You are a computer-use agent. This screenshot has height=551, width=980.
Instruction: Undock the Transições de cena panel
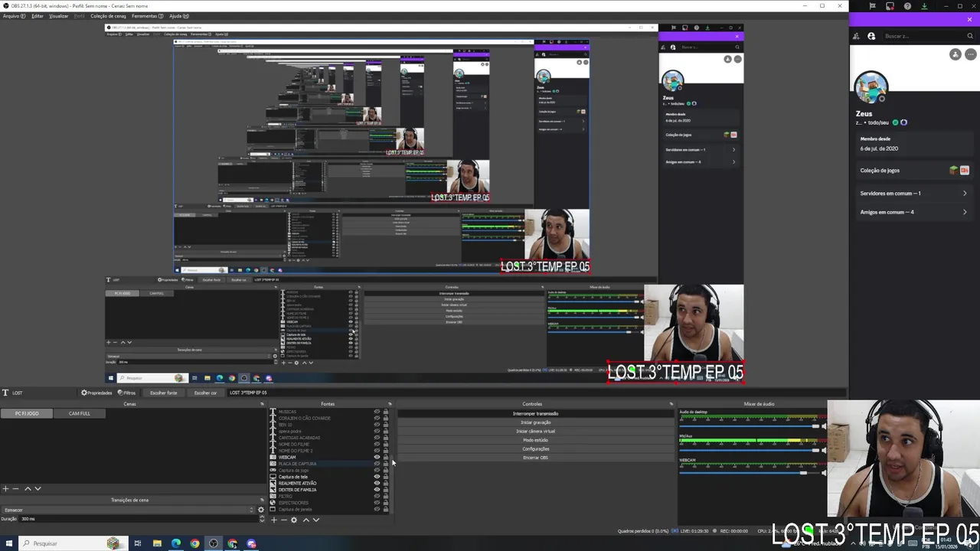(x=262, y=500)
